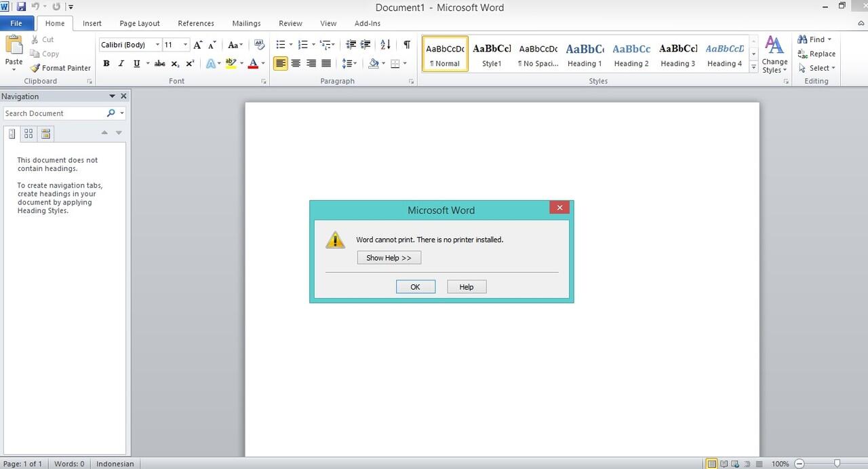
Task: Browse search results view in Navigation pane
Action: point(45,134)
